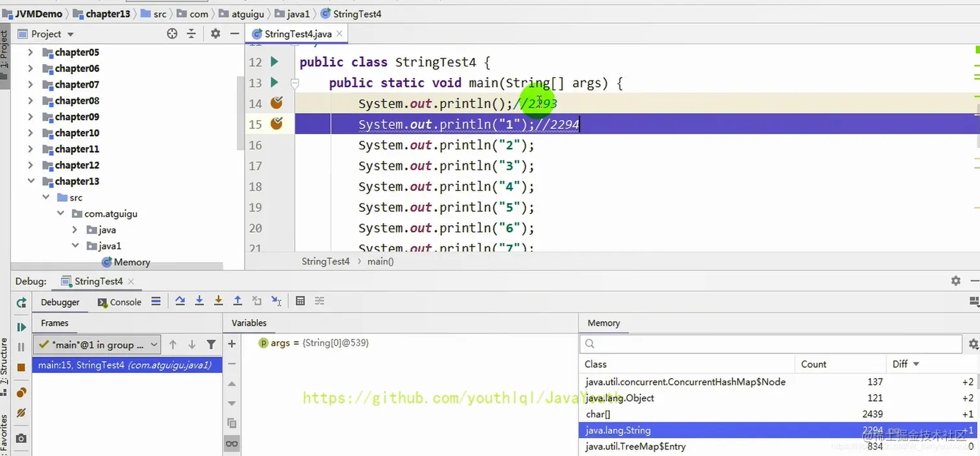Click the Evaluate Expression calculator icon

coord(300,301)
